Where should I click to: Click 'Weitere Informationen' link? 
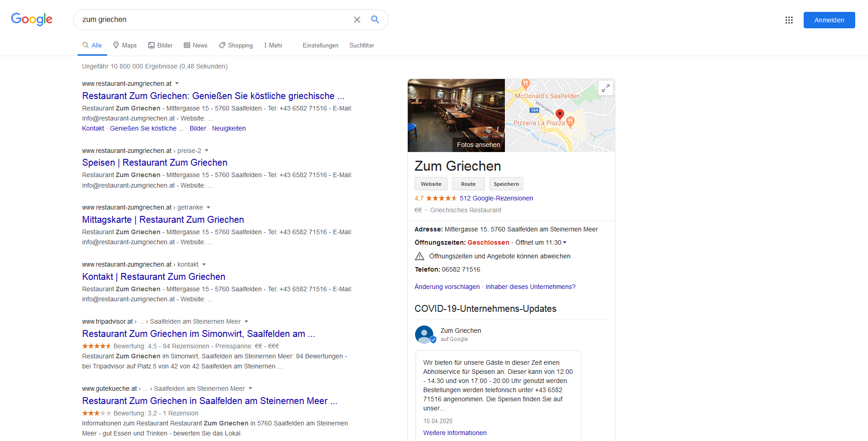(455, 433)
